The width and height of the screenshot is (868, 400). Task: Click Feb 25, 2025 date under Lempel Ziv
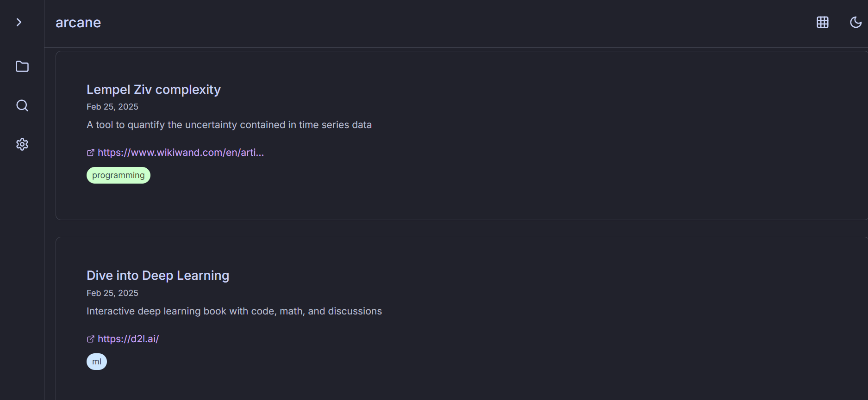(112, 107)
